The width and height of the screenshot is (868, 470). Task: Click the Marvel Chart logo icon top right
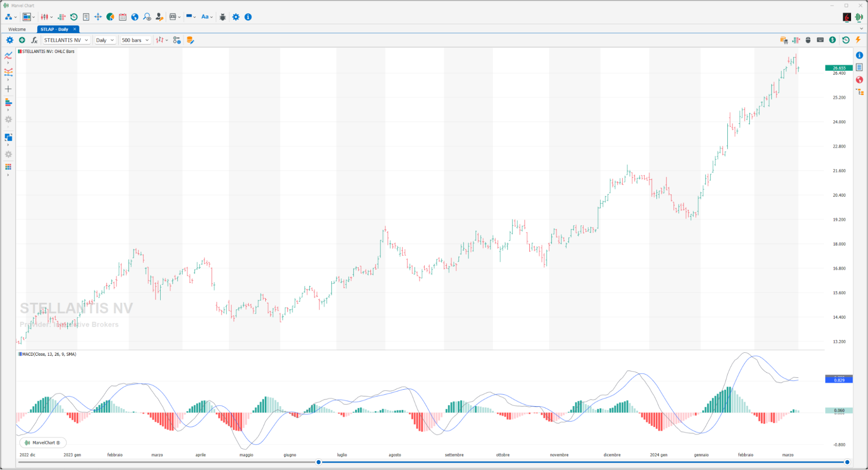(859, 17)
